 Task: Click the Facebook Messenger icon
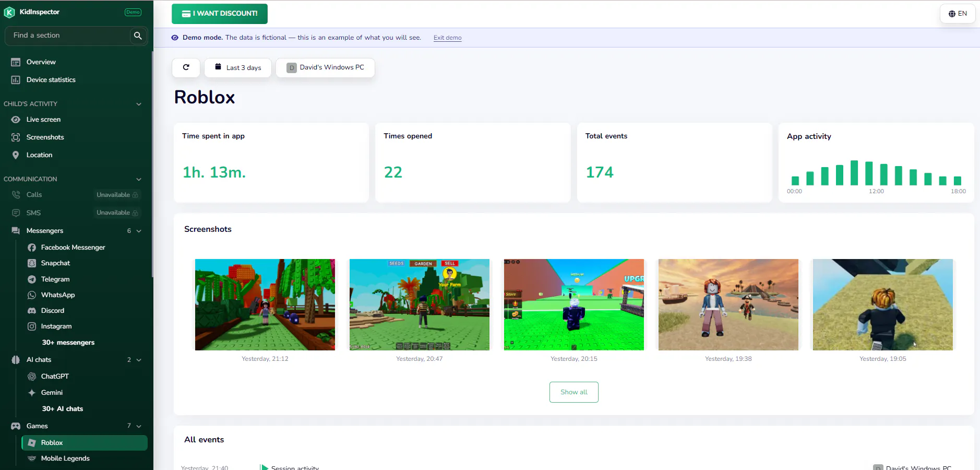click(32, 248)
